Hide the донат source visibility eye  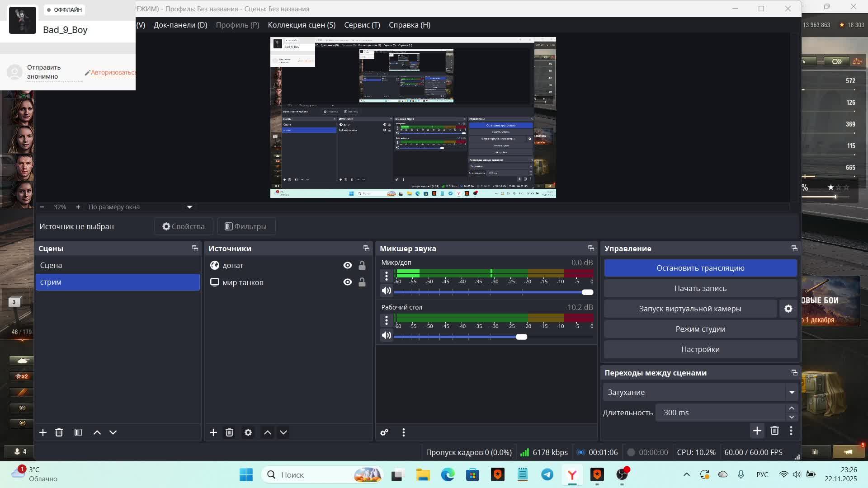[x=347, y=265]
